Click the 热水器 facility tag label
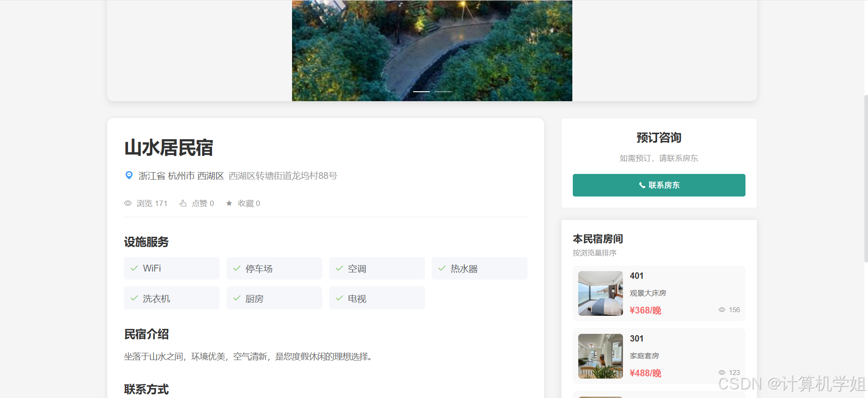The image size is (868, 398). 464,269
